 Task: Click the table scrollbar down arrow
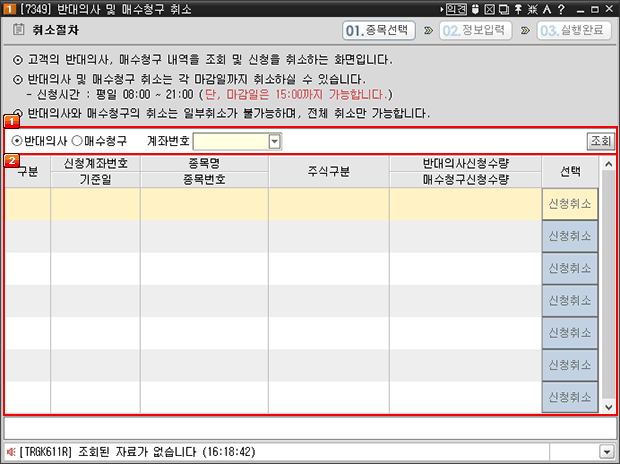tap(608, 407)
